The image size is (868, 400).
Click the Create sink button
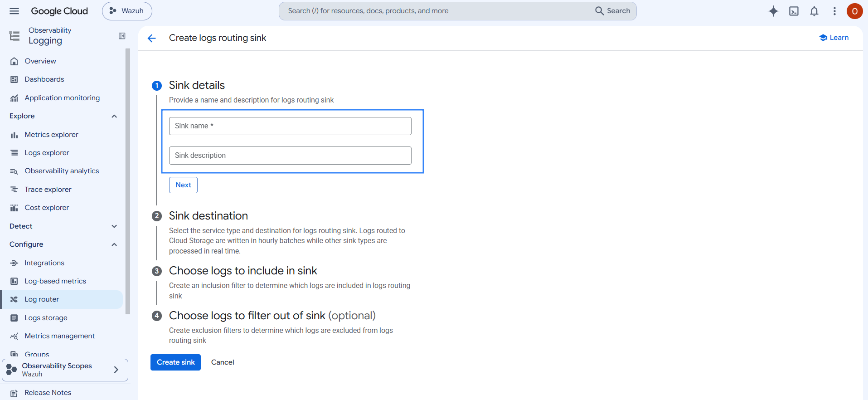coord(175,362)
